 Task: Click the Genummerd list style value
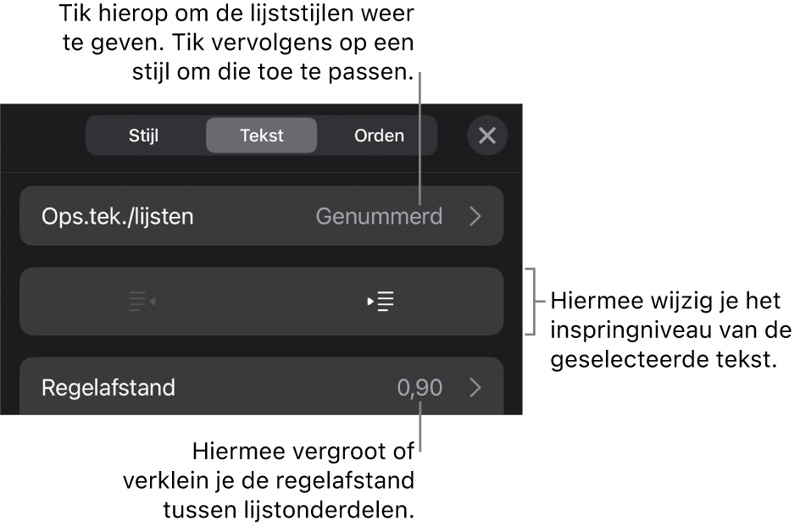click(x=379, y=217)
